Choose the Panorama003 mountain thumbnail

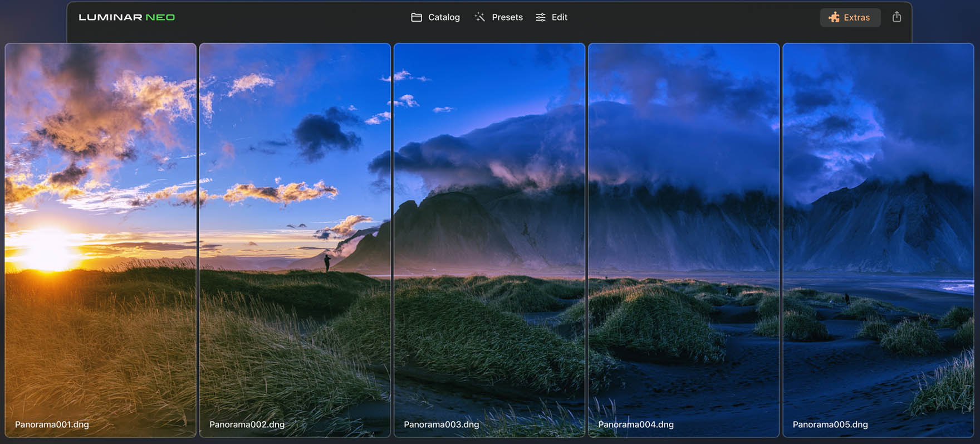point(489,223)
